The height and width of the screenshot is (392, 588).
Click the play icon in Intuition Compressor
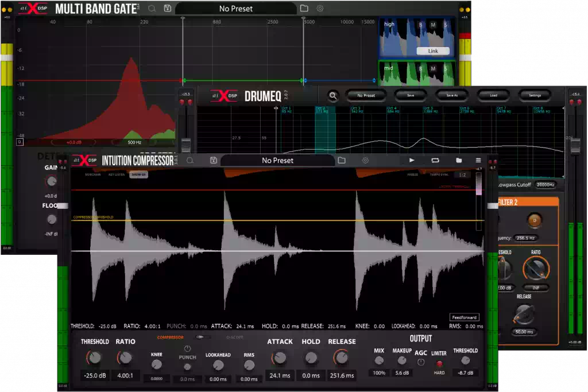tap(412, 160)
